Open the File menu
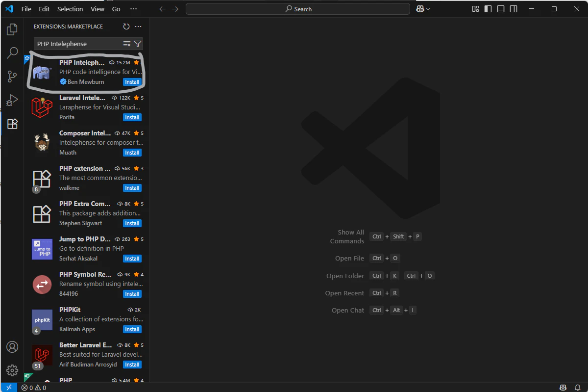The image size is (588, 392). 26,9
